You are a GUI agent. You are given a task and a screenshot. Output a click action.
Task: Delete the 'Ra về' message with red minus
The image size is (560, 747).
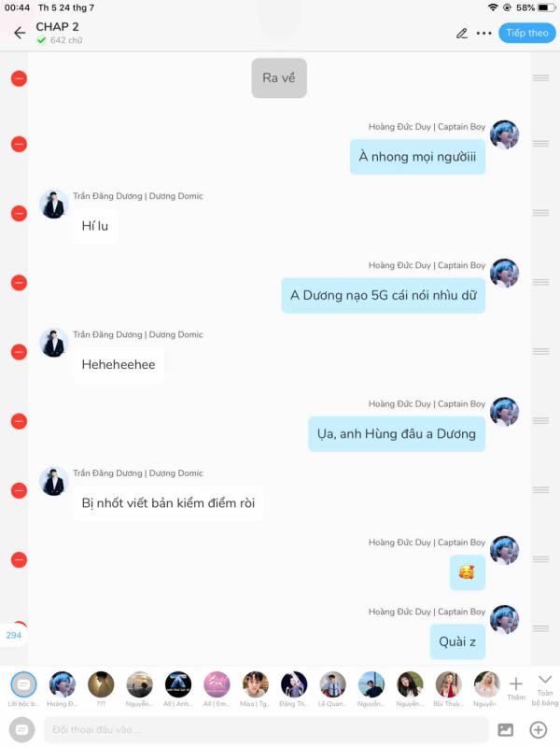coord(19,78)
